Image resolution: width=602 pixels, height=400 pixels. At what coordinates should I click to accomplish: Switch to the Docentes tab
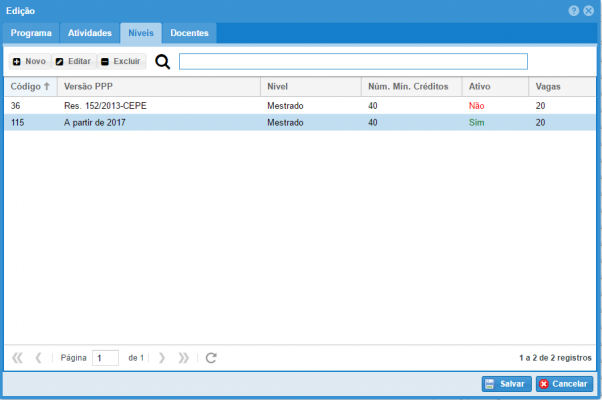coord(189,33)
